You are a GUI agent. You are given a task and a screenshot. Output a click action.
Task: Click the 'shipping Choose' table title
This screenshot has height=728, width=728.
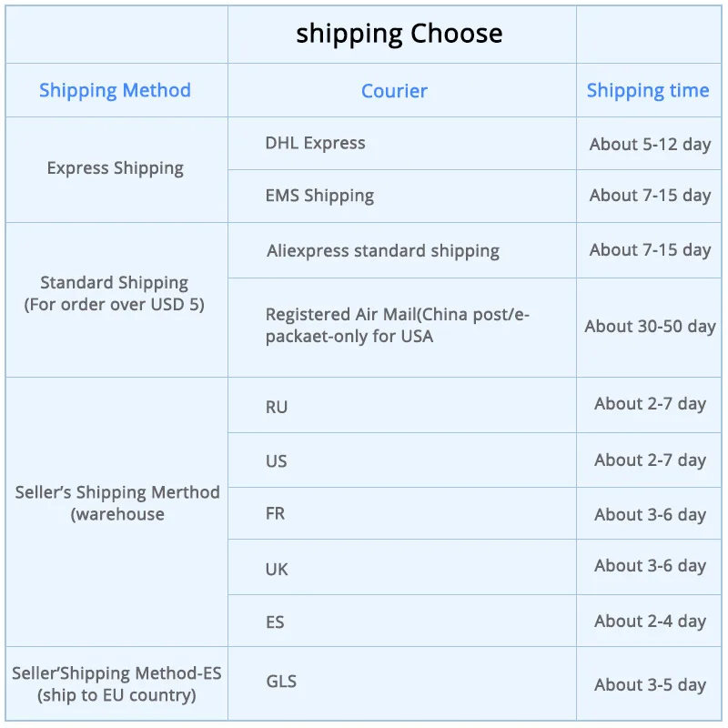click(399, 34)
